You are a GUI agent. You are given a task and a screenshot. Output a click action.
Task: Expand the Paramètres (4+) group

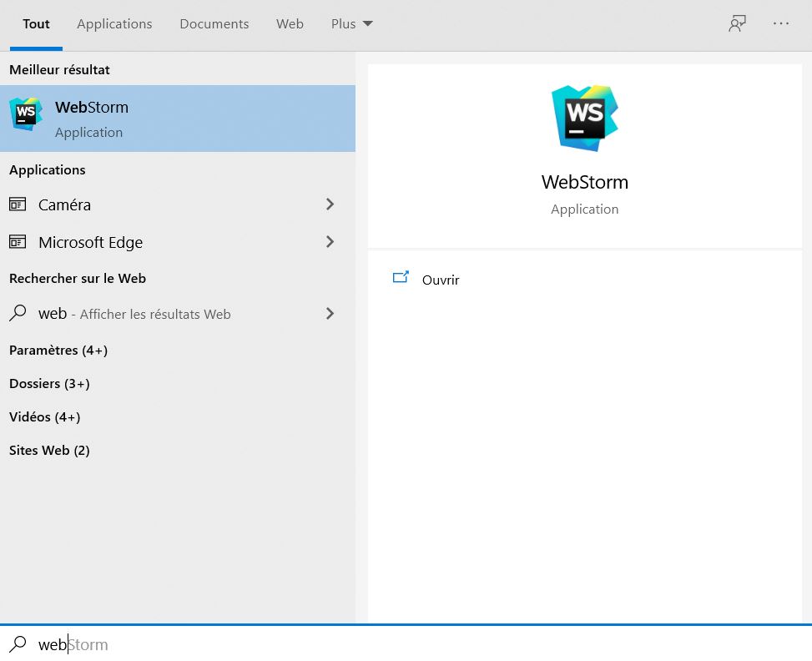pos(58,351)
